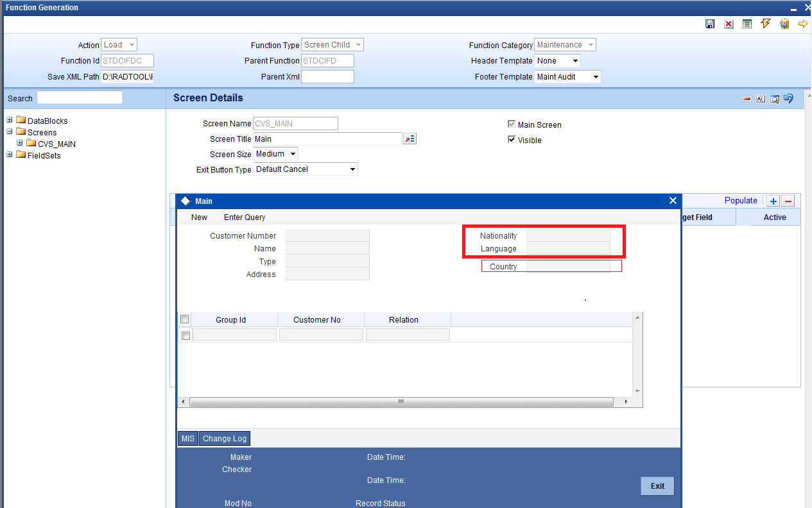Click the New menu item in Main window
This screenshot has width=812, height=508.
pos(199,217)
